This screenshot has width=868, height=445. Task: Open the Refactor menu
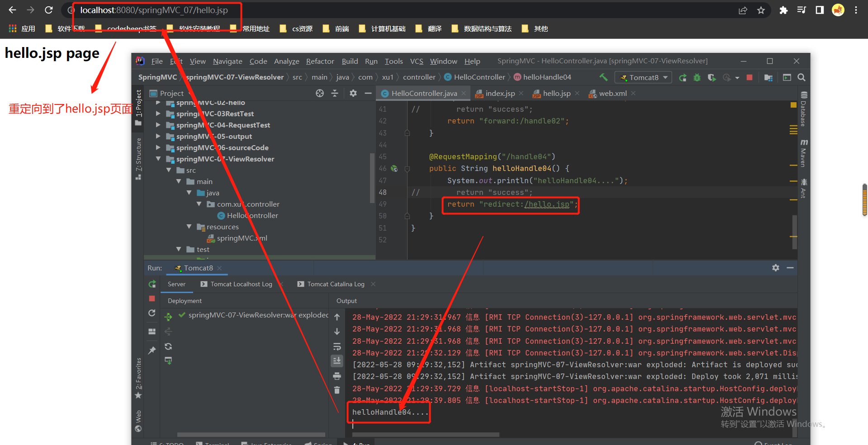[x=320, y=61]
